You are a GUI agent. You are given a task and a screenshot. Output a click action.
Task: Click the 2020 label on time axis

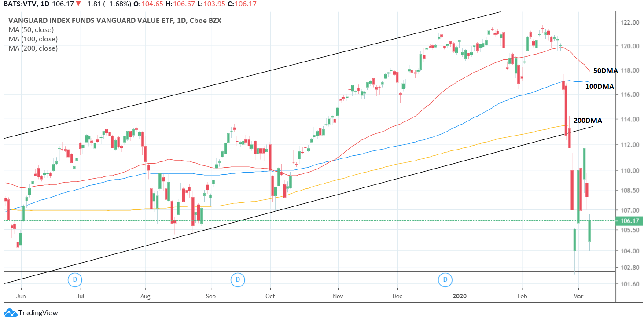(x=459, y=297)
